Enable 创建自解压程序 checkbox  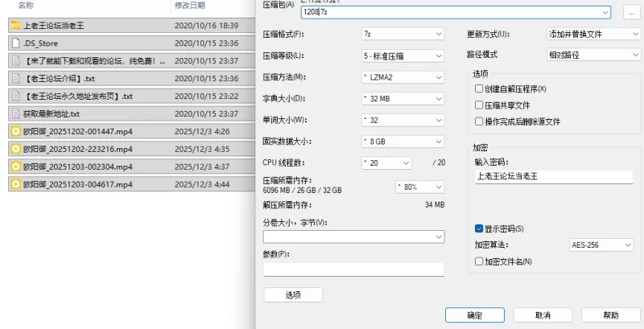click(x=478, y=88)
